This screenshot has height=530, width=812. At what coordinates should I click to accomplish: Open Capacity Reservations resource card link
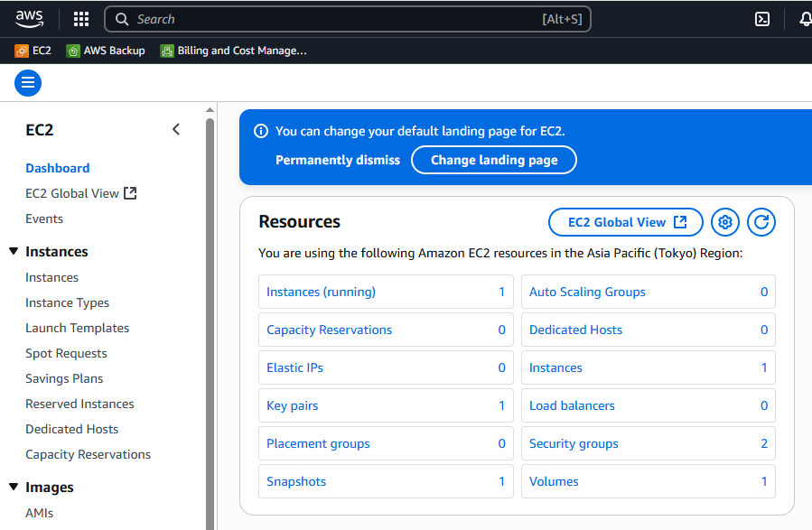[x=330, y=330]
